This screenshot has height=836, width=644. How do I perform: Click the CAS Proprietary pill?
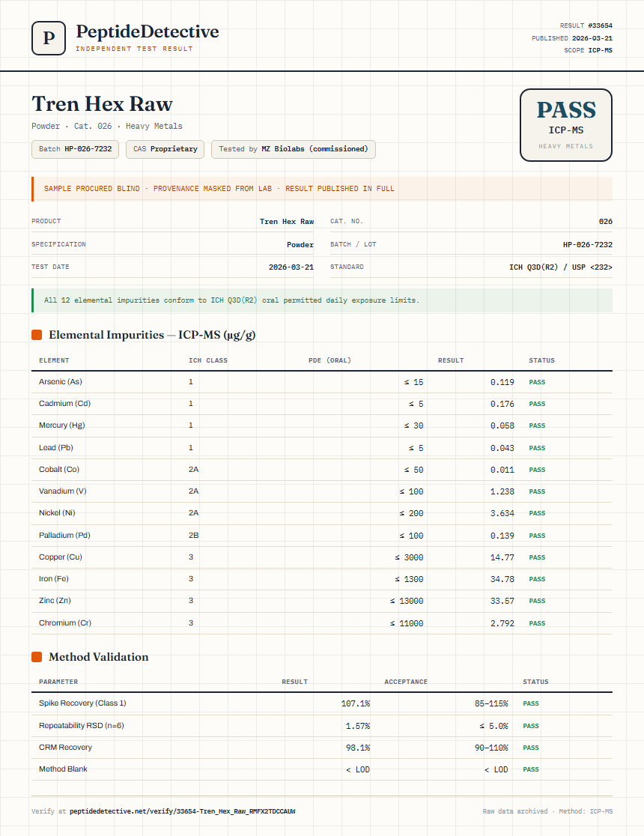click(165, 149)
